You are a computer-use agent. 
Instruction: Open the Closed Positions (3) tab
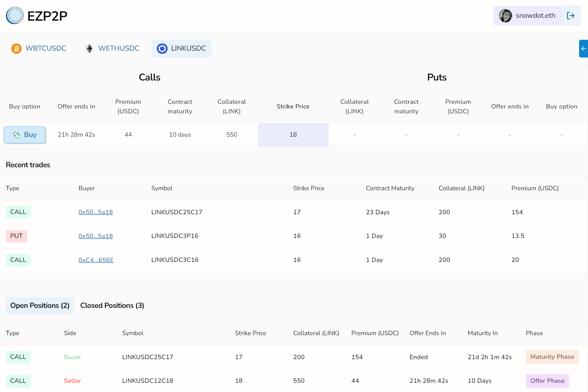[x=112, y=306]
